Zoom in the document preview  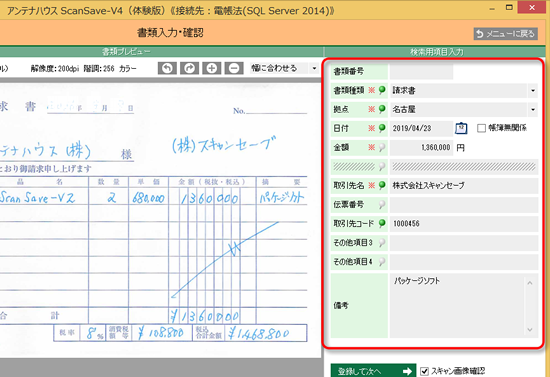click(x=212, y=68)
